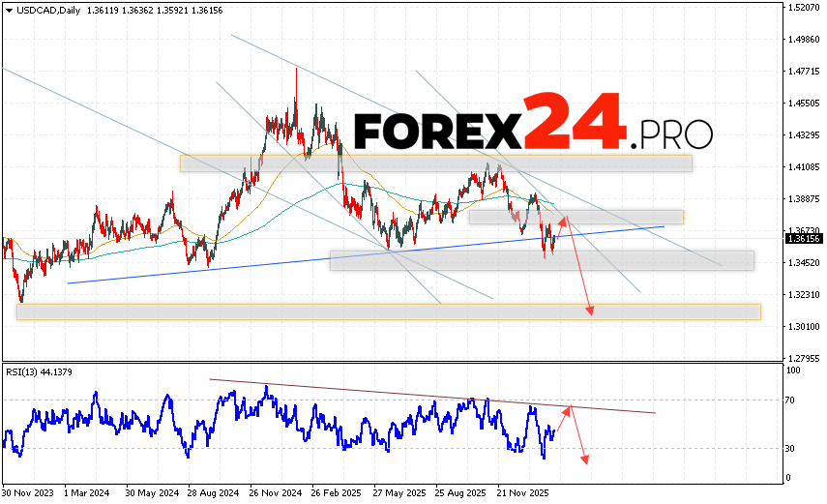The image size is (827, 504).
Task: Select the upper grey resistance zone near 1.41085
Action: pos(435,163)
